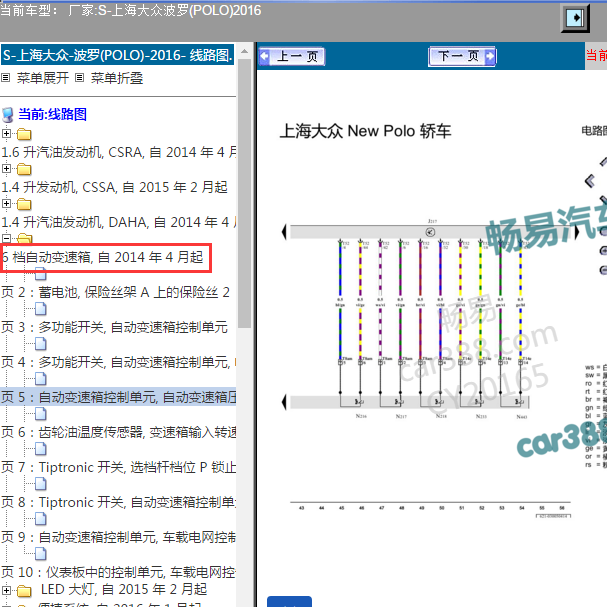The height and width of the screenshot is (607, 607).
Task: Select 1.4 升汽油发动机, DAHA tree entry
Action: (118, 222)
